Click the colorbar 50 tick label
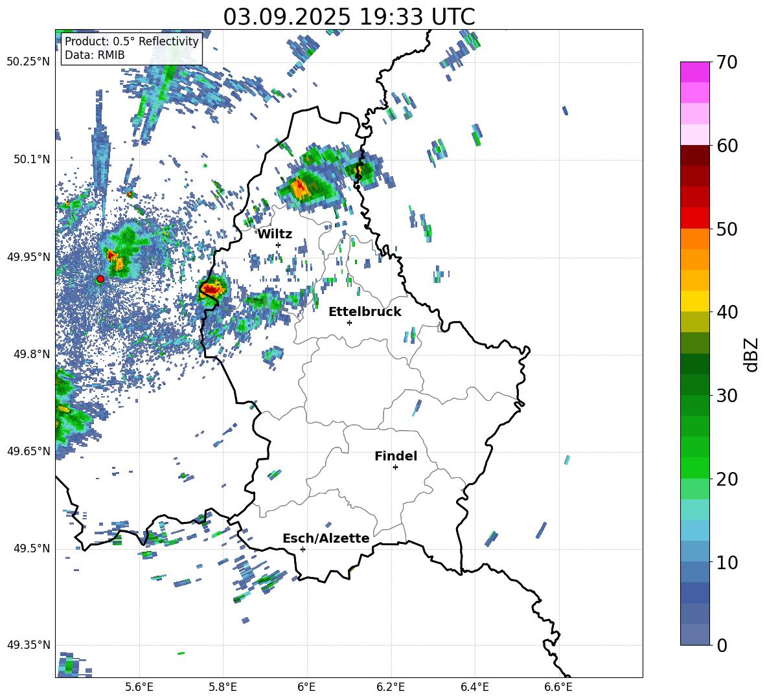 point(727,229)
